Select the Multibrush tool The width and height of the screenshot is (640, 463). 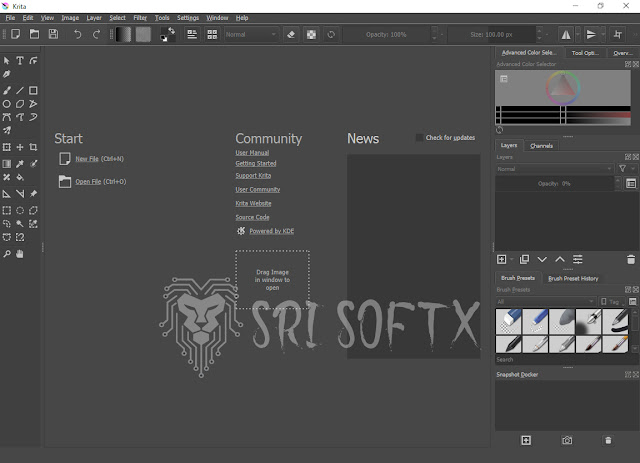coord(7,131)
